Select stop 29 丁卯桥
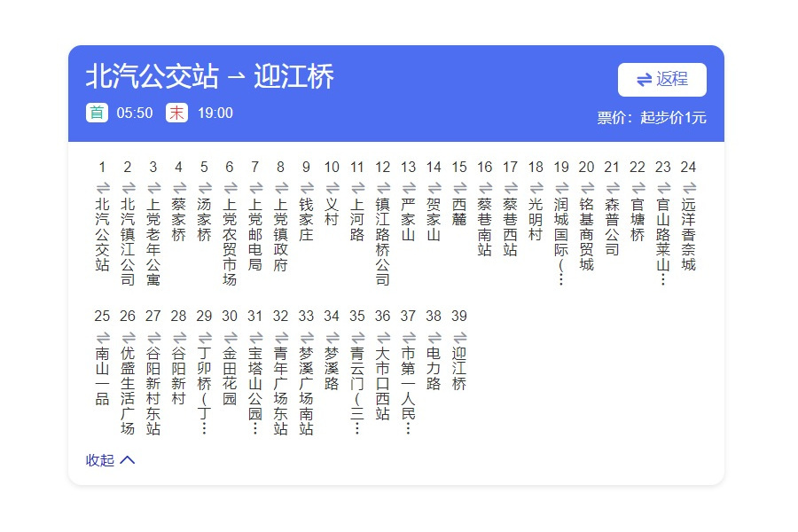Viewport: 798px width, 532px height. [x=204, y=391]
